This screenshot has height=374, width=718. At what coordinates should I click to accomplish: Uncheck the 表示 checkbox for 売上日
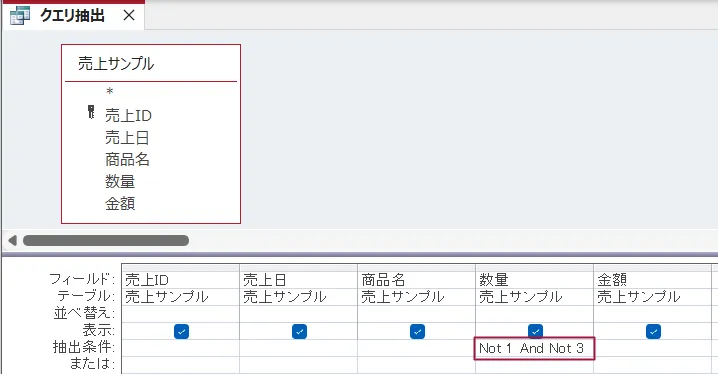299,331
